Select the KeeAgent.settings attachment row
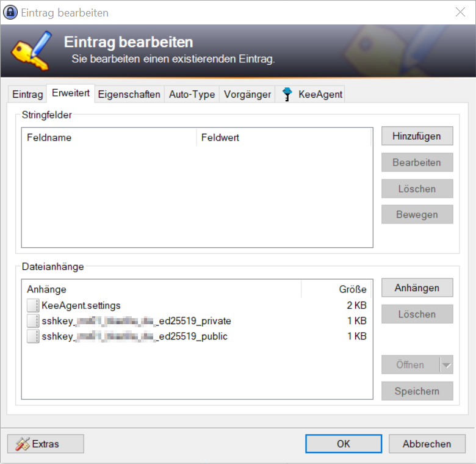This screenshot has height=464, width=476. pyautogui.click(x=81, y=305)
